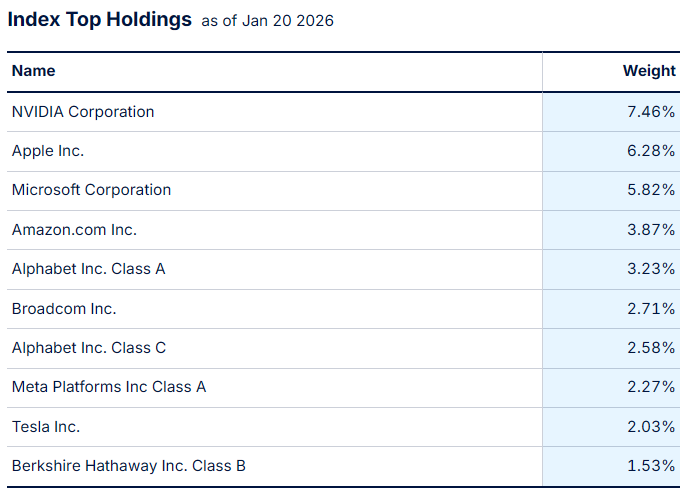Click the Weight column header
This screenshot has height=496, width=693.
[x=649, y=71]
